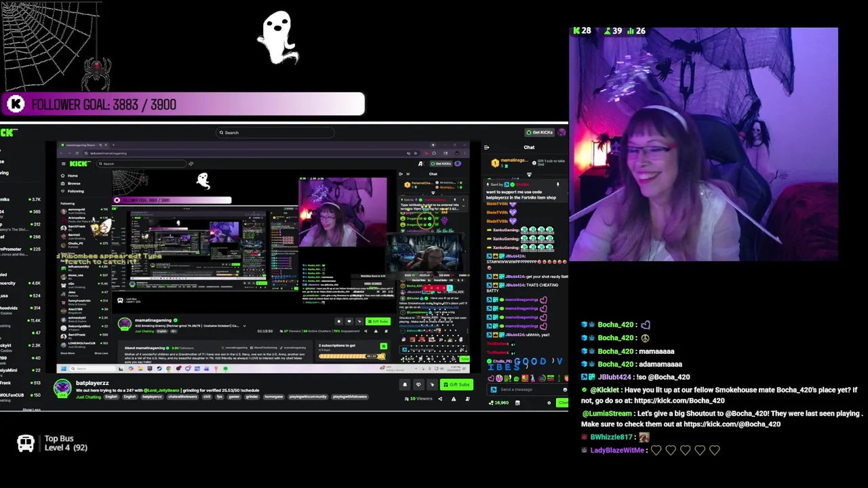Screen dimensions: 868x488
Task: Click the pin icon on the pinned message
Action: (x=558, y=184)
